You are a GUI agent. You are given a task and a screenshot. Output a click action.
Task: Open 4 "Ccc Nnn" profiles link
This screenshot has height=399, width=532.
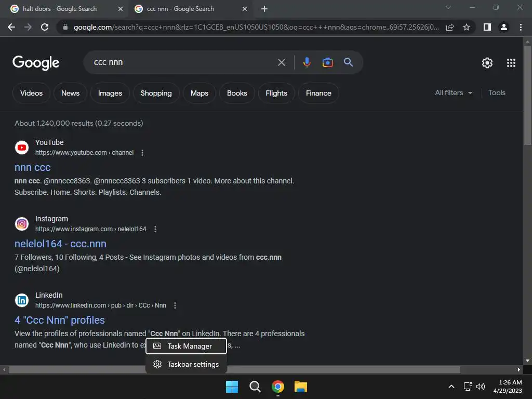60,320
